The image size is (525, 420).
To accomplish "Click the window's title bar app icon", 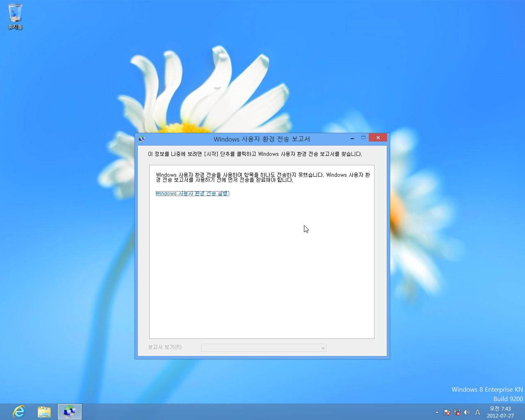I will click(142, 139).
